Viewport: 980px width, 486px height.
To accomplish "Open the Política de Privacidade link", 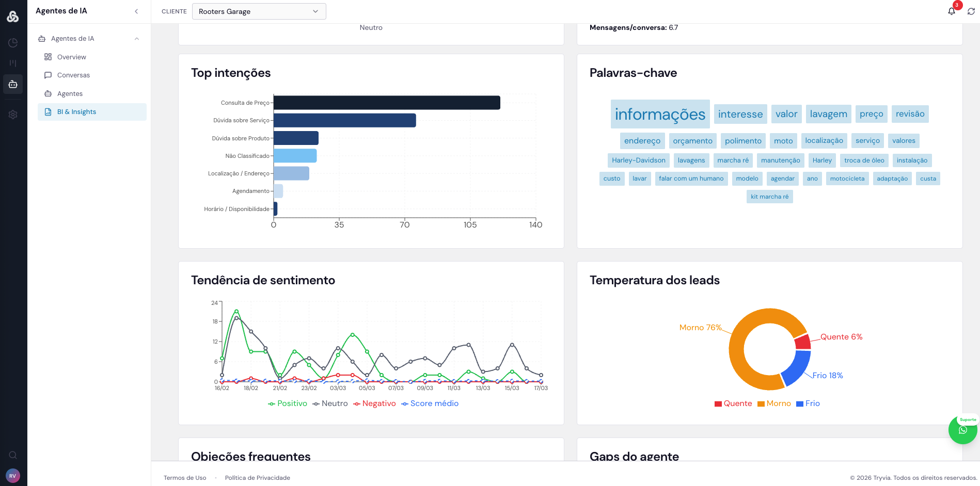I will 257,478.
